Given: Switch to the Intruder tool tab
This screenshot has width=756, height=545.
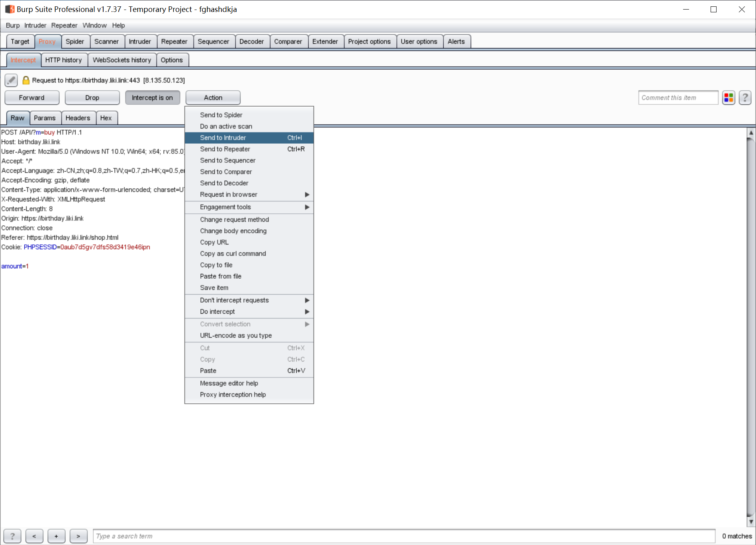Looking at the screenshot, I should click(140, 41).
